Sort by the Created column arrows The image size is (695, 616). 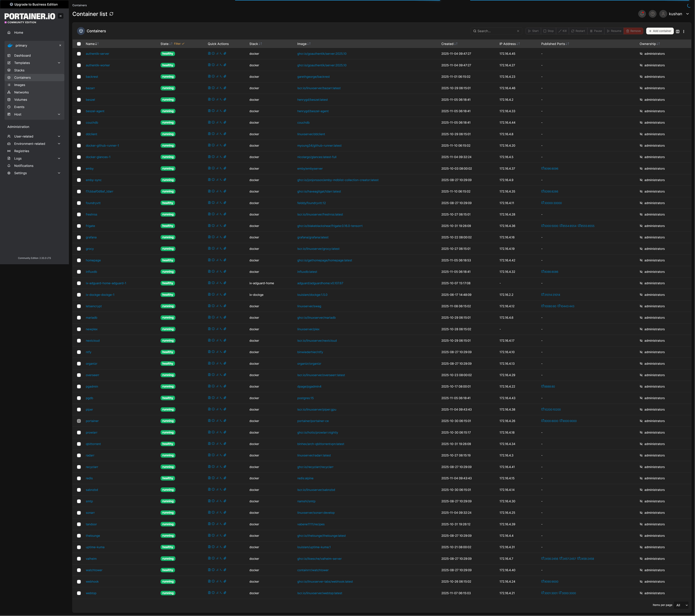456,44
